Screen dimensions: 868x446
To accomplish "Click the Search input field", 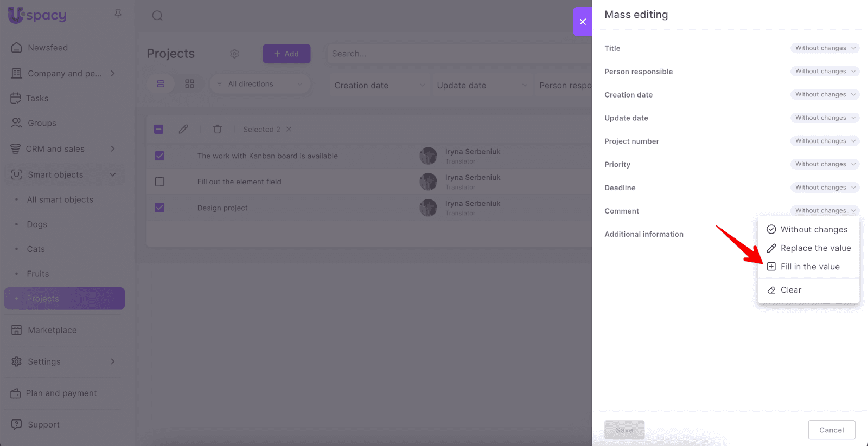I will pos(456,54).
